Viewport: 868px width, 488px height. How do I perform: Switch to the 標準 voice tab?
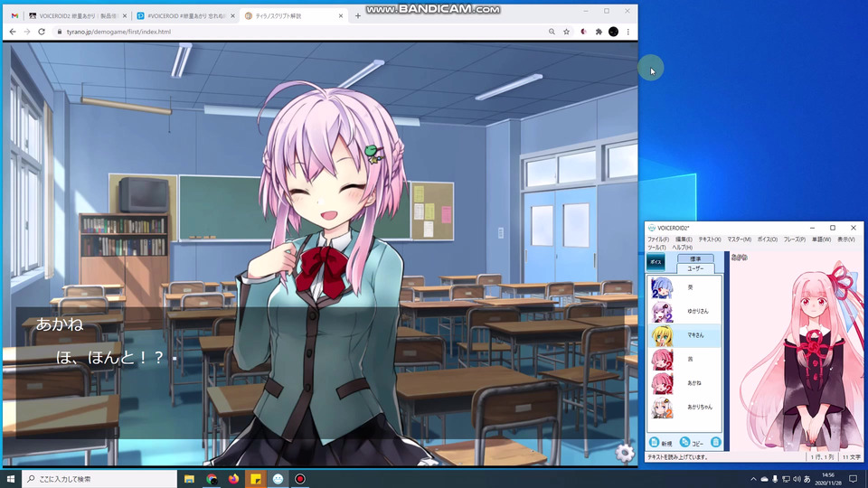click(x=695, y=258)
